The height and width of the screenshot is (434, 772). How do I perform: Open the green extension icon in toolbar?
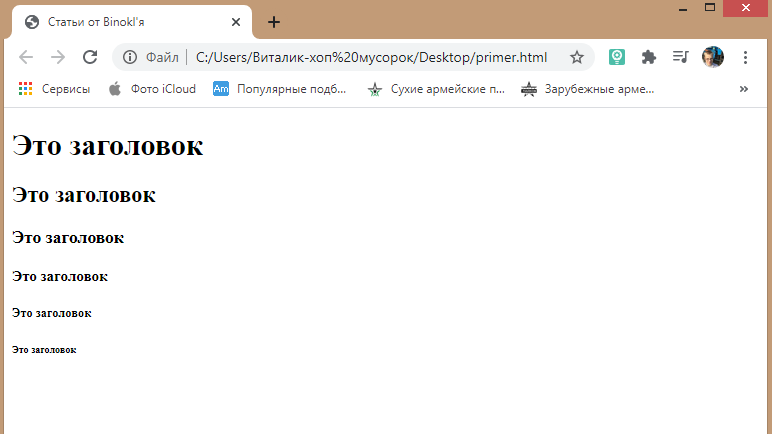coord(616,57)
